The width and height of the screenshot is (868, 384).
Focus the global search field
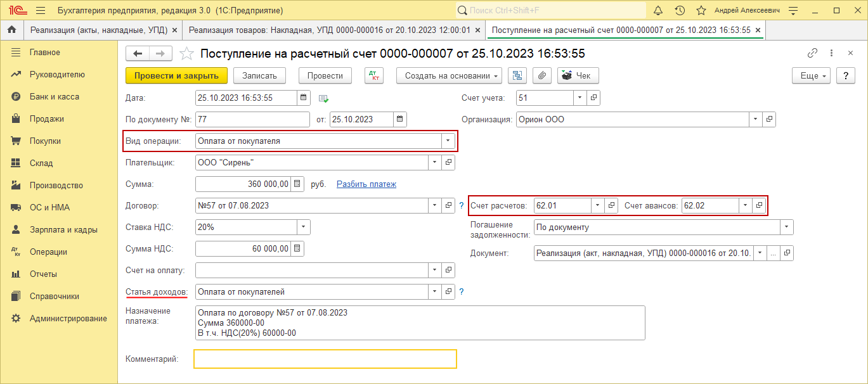tap(550, 11)
